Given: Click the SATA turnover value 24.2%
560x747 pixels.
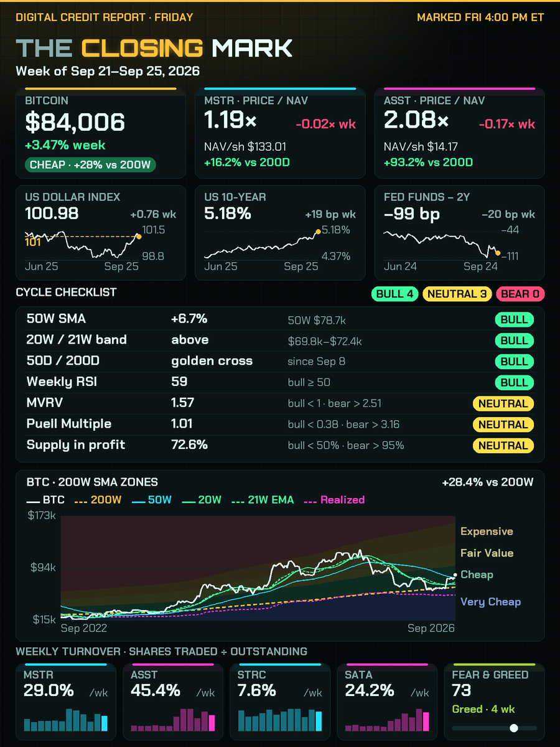Looking at the screenshot, I should point(370,690).
